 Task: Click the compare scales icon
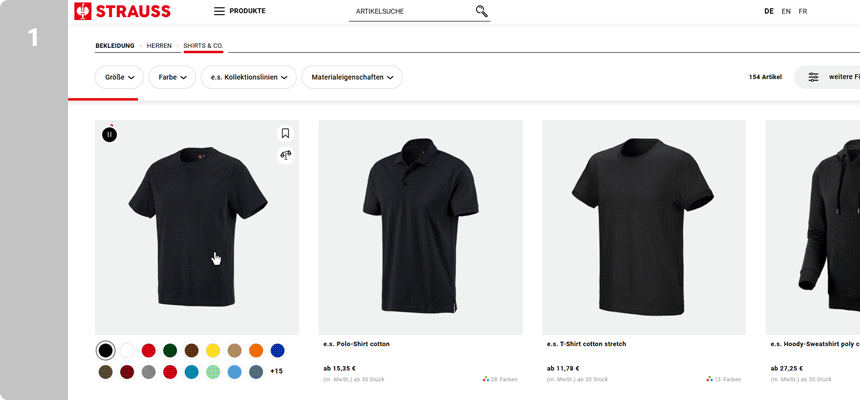pos(285,155)
